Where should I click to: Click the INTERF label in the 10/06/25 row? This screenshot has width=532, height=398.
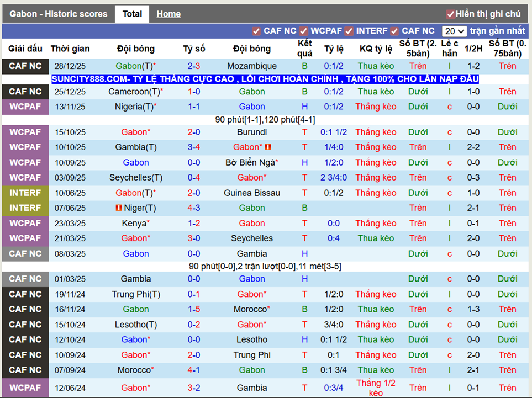(x=25, y=193)
